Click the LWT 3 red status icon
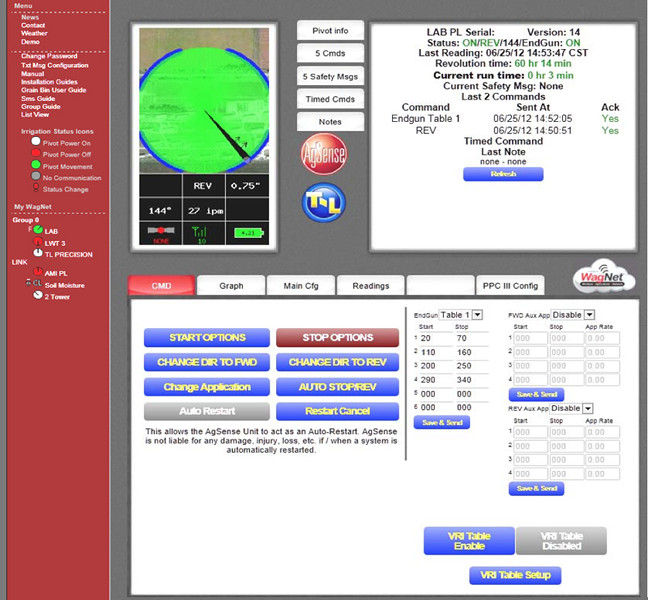Screen dimensions: 648x600 (x=37, y=243)
